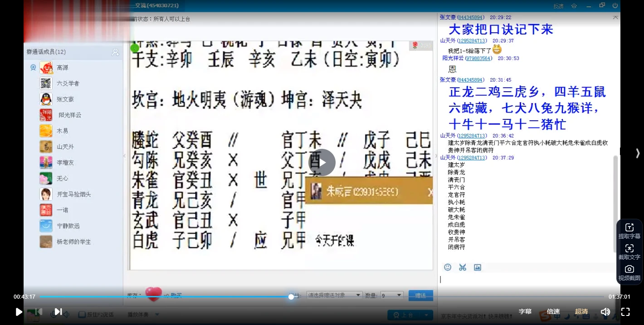Switch video quality via 超清 option
The image size is (644, 325).
click(x=581, y=311)
